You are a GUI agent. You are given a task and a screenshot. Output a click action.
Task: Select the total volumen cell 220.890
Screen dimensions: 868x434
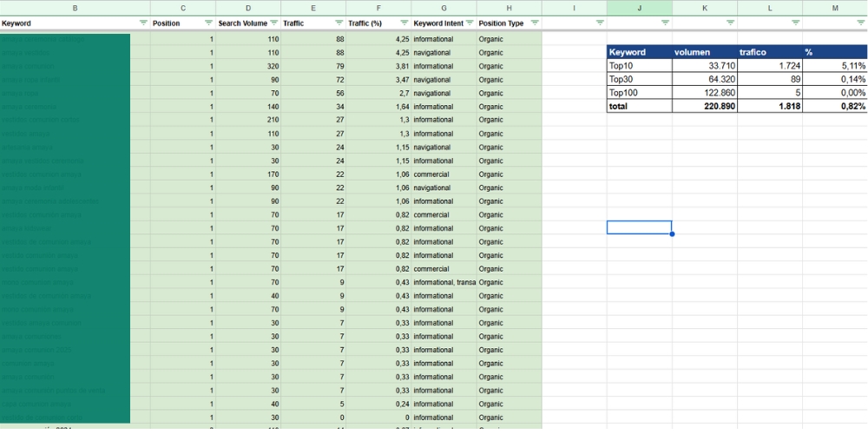705,106
